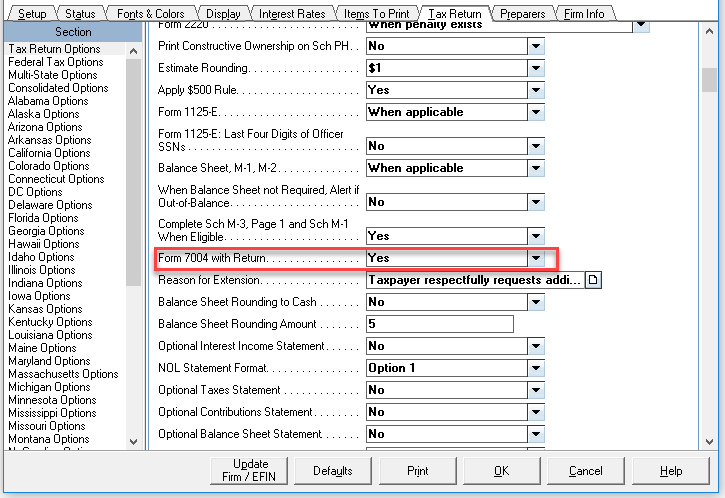Click the Section list scrollbar thumb
This screenshot has height=498, width=725.
[x=134, y=172]
